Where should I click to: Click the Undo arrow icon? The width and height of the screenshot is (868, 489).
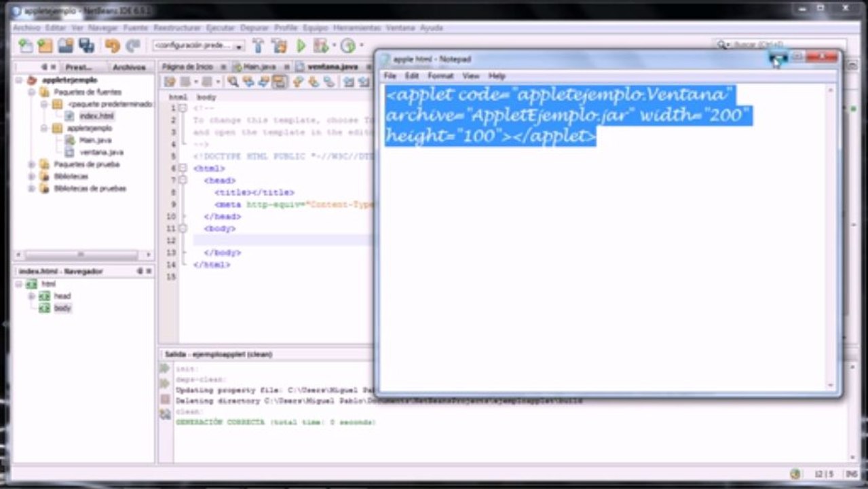pyautogui.click(x=113, y=46)
